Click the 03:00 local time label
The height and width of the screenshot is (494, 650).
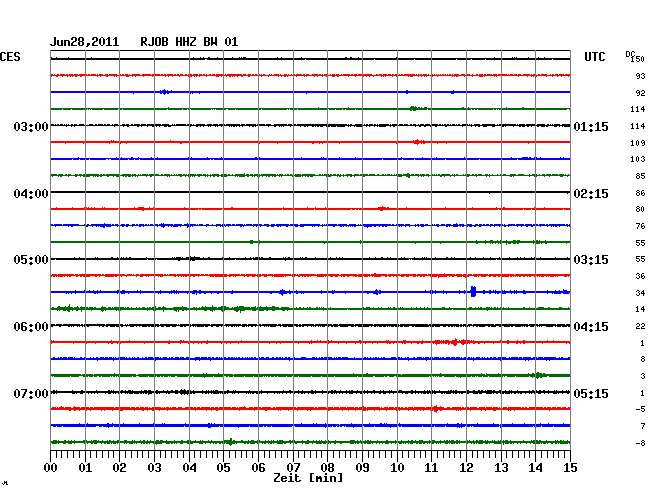pyautogui.click(x=31, y=126)
